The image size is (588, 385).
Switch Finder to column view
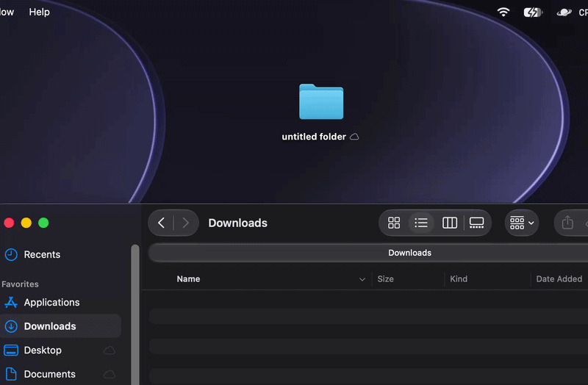450,223
